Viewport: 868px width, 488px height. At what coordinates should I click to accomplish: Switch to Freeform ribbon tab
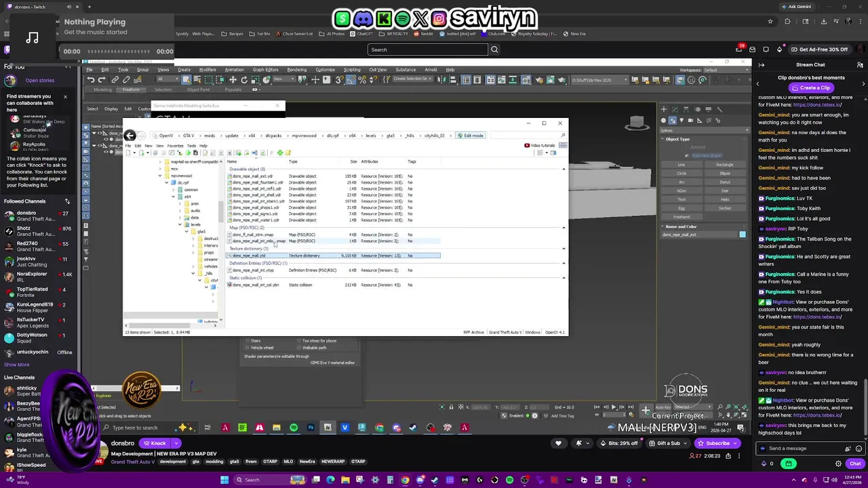point(131,89)
